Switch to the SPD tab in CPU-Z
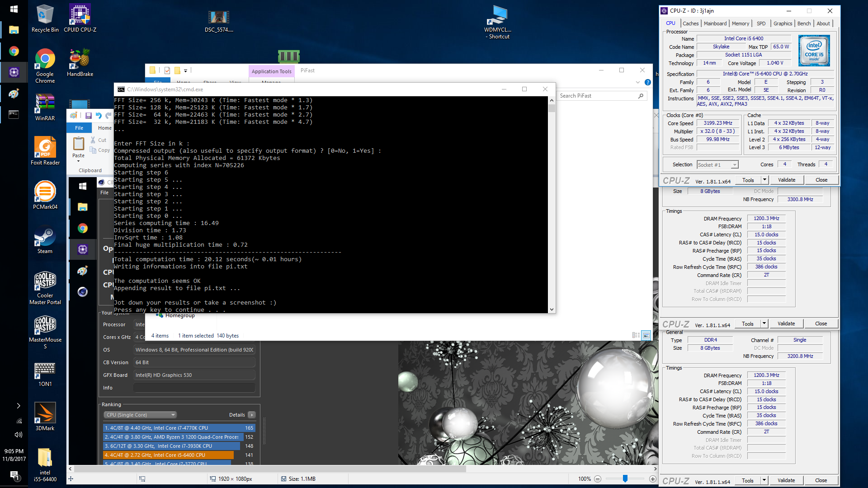Viewport: 868px width, 488px height. coord(761,23)
